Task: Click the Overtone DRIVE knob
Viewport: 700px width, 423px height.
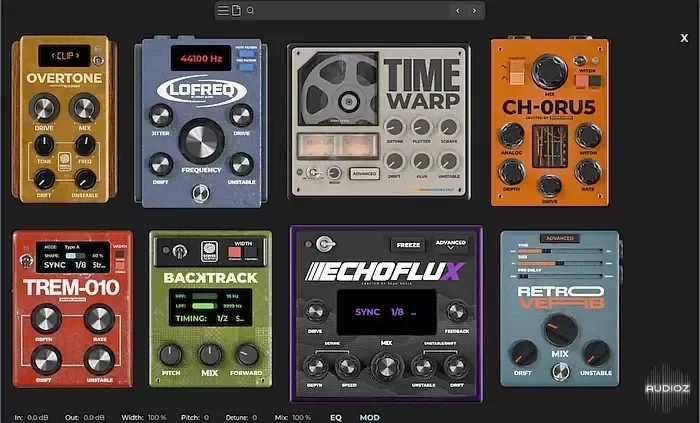Action: (x=44, y=108)
